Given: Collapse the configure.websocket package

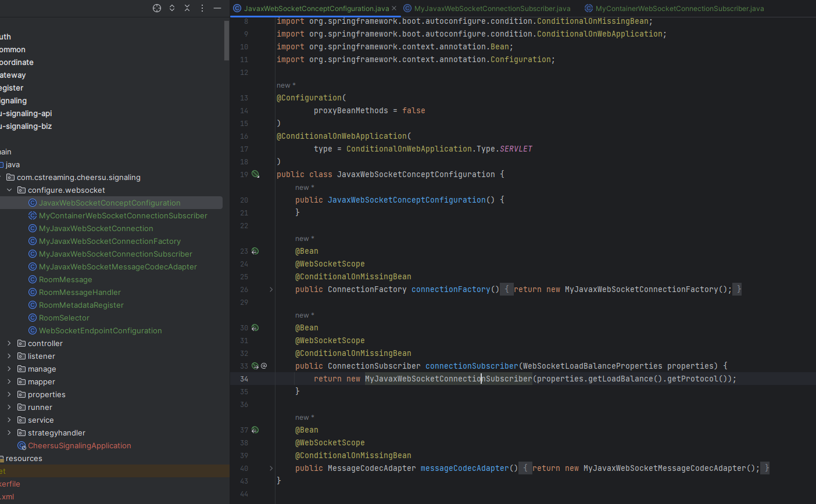Looking at the screenshot, I should pos(9,190).
